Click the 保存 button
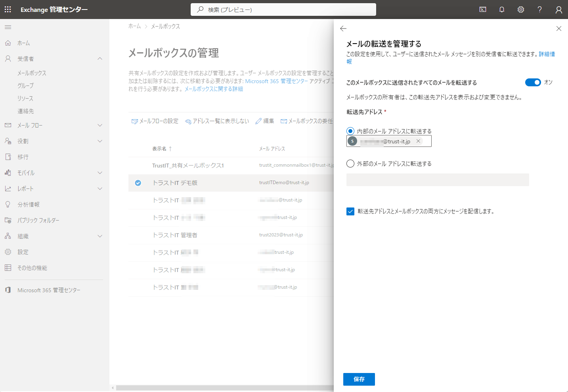 coord(359,379)
